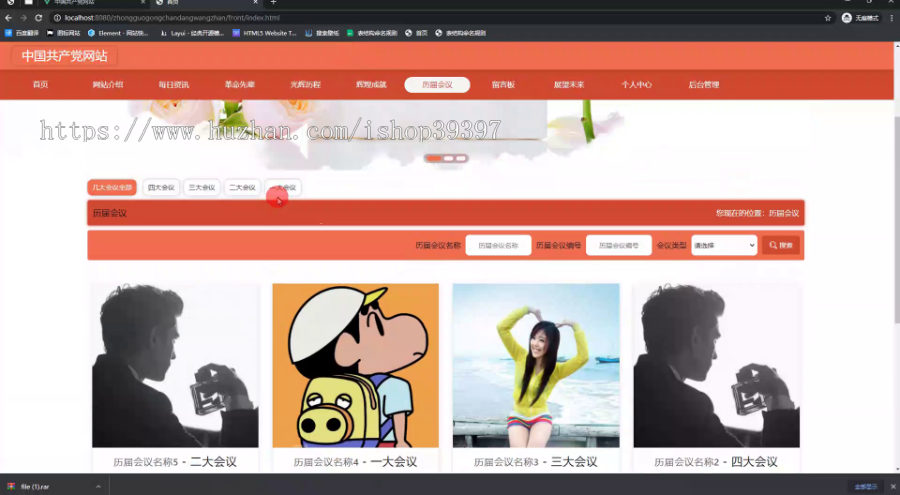
Task: Filter by 一大会议 tab
Action: point(283,187)
